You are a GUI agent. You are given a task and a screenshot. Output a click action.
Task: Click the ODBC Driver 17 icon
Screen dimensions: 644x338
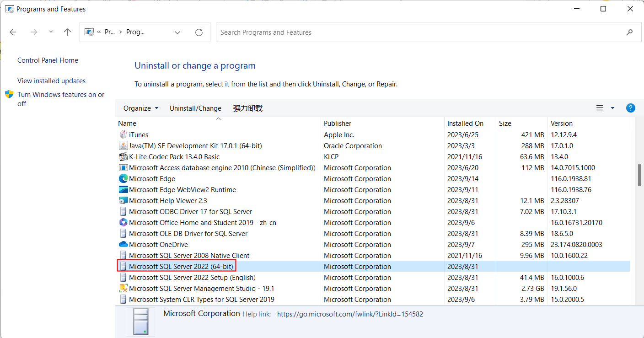point(123,212)
